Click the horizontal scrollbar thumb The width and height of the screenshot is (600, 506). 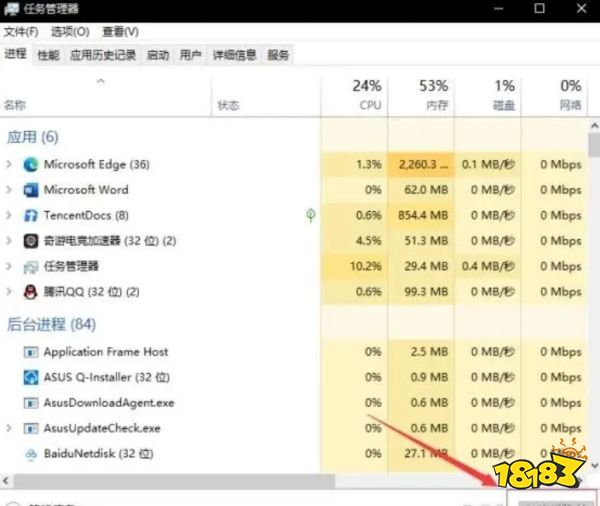(x=173, y=481)
